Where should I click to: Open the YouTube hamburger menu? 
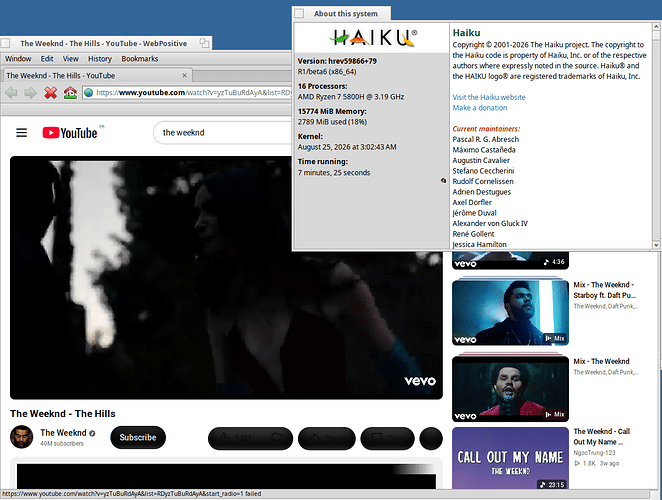pyautogui.click(x=22, y=133)
